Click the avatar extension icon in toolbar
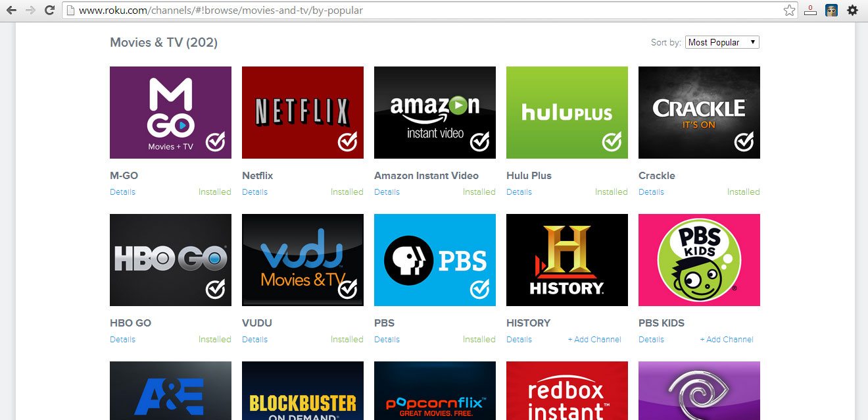The height and width of the screenshot is (420, 868). point(832,11)
